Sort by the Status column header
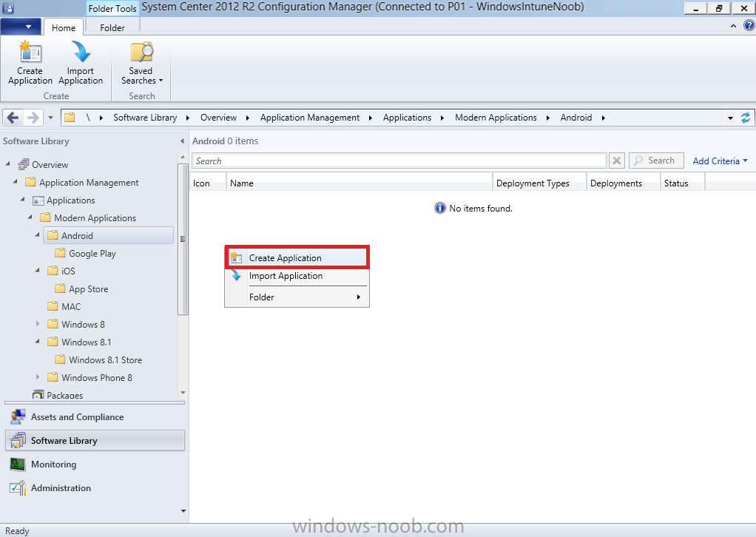 click(x=683, y=183)
